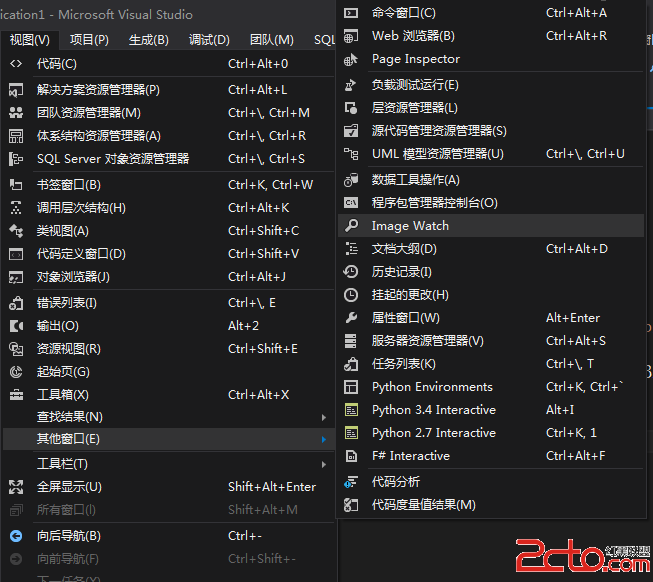Select UML 模型资源管理器(U) entry

tap(491, 154)
